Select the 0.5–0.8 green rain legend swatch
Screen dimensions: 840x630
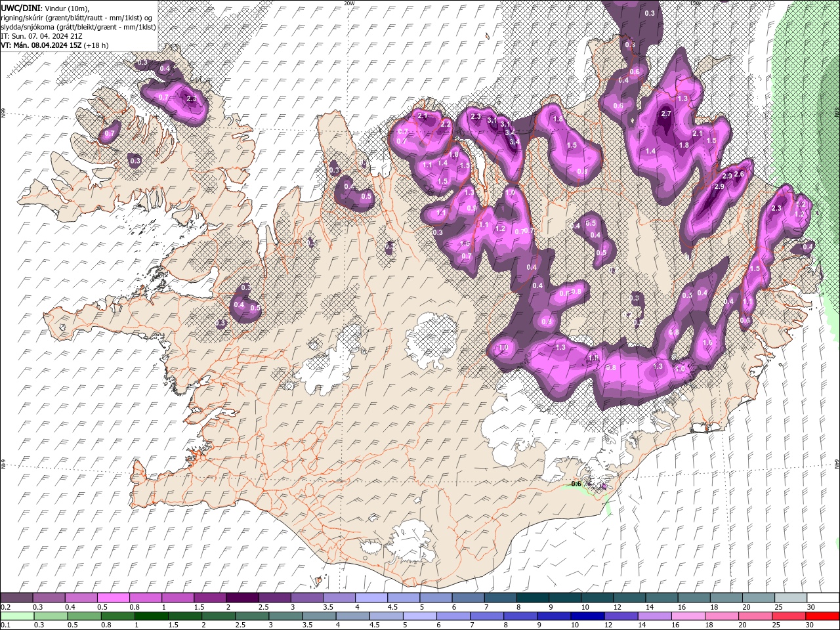pos(84,616)
